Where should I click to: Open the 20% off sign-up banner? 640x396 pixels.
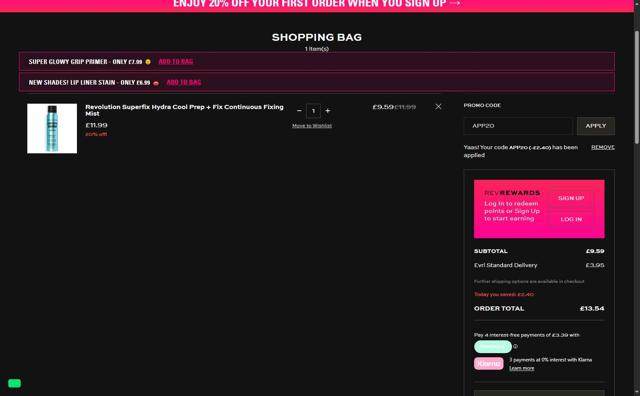pyautogui.click(x=317, y=4)
